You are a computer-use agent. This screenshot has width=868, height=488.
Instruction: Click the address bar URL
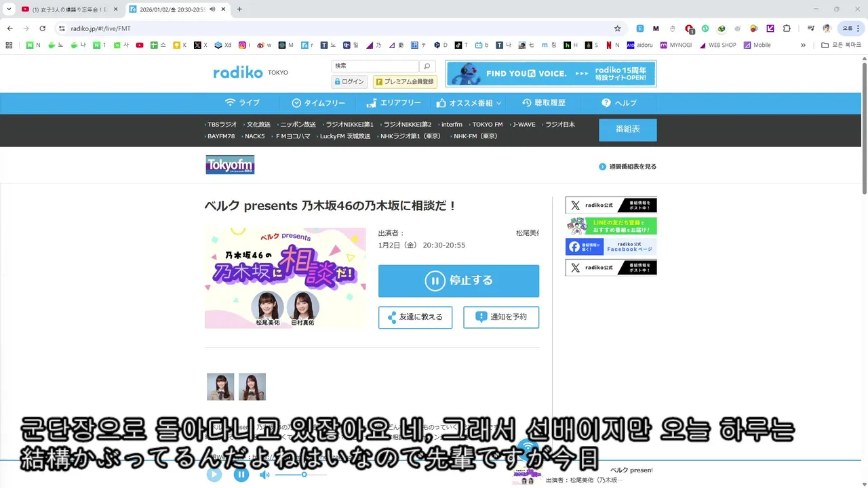point(100,28)
